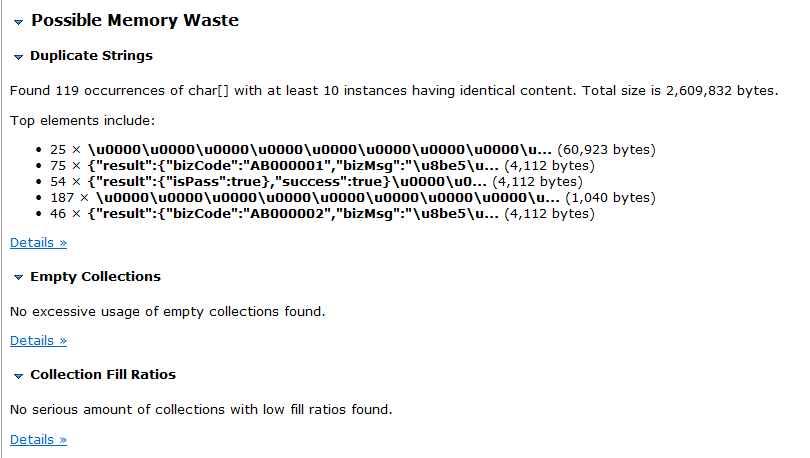Image resolution: width=810 pixels, height=458 pixels.
Task: Click the 'No excessive usage' message
Action: (167, 312)
